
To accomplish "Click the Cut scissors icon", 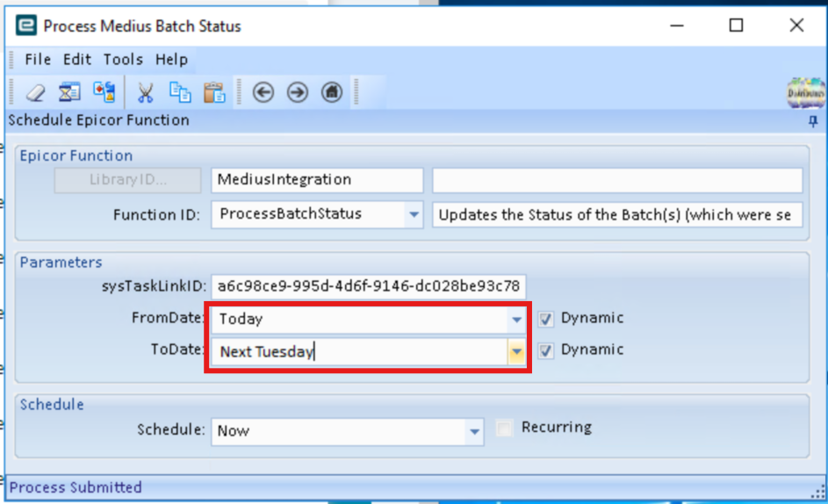I will 145,92.
